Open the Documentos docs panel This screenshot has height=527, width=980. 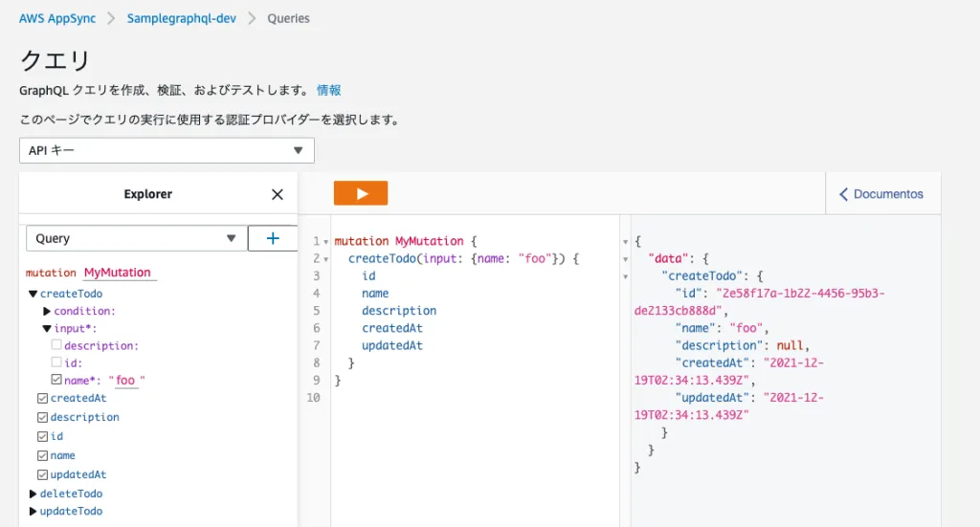click(x=881, y=194)
